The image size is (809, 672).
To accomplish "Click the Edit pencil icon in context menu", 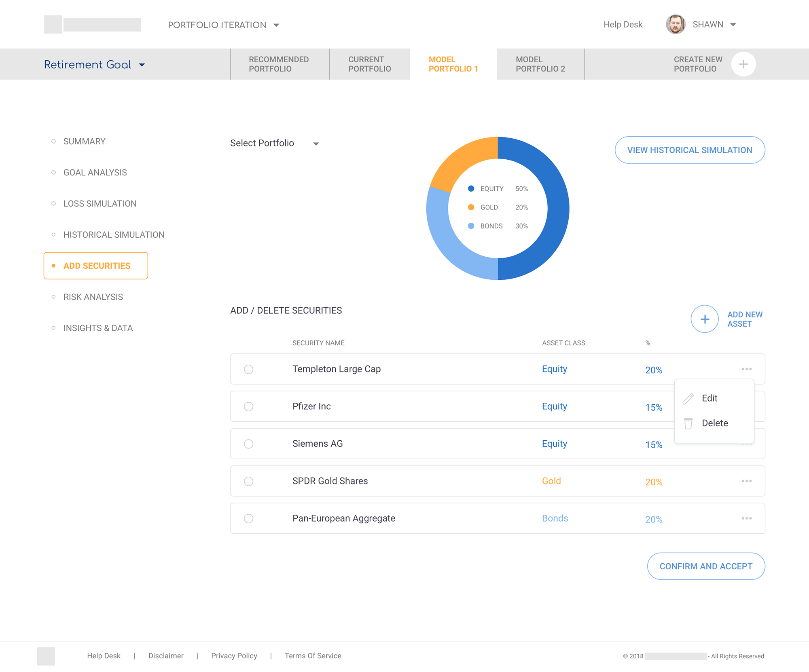I will tap(689, 398).
